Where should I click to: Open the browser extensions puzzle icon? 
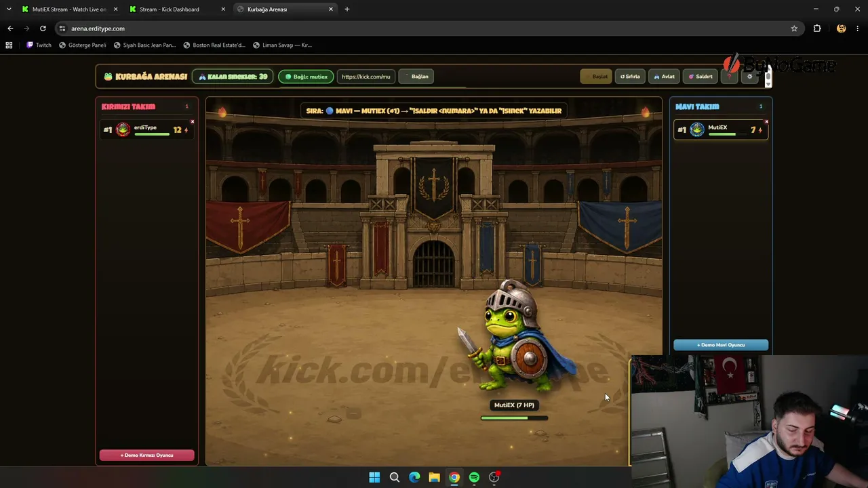click(817, 28)
